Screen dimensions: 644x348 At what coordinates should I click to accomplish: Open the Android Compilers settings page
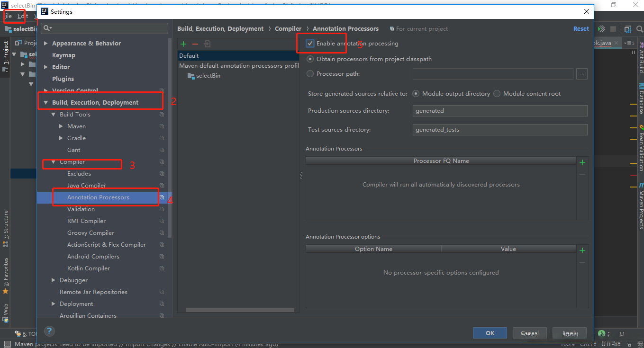pyautogui.click(x=93, y=257)
